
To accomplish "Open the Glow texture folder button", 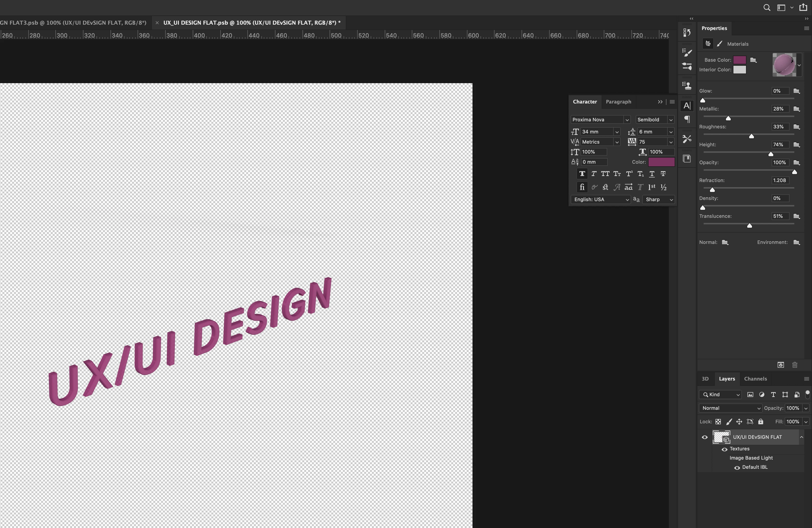I will point(796,91).
